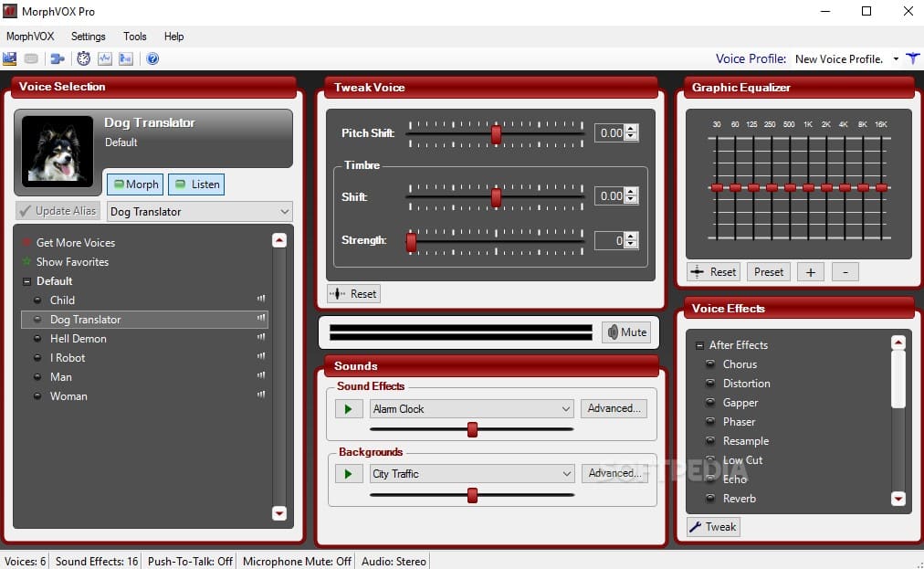The width and height of the screenshot is (924, 569).
Task: Click the waveform toolbar icon
Action: (x=105, y=58)
